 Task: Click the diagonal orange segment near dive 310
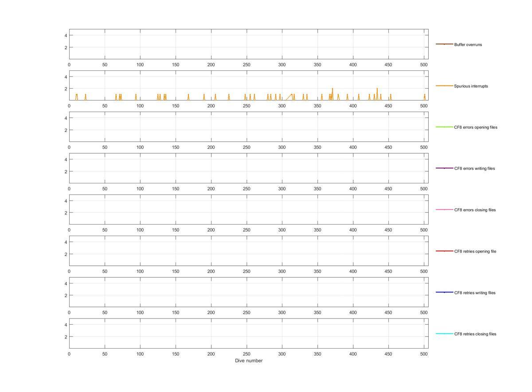click(x=289, y=97)
